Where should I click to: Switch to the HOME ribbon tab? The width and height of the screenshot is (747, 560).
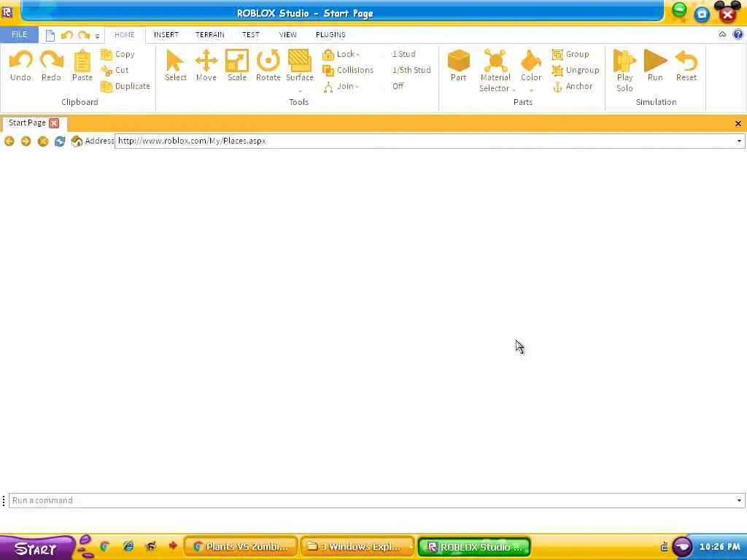[124, 35]
